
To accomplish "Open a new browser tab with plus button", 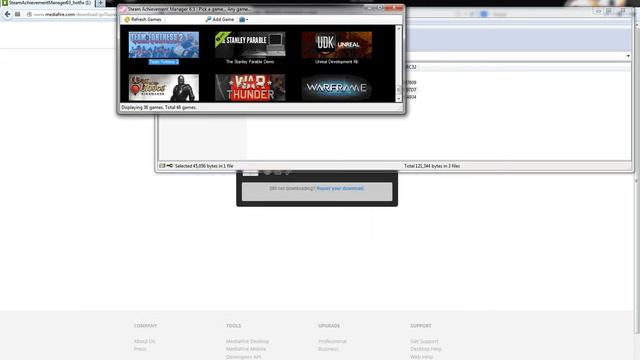I will (100, 3).
